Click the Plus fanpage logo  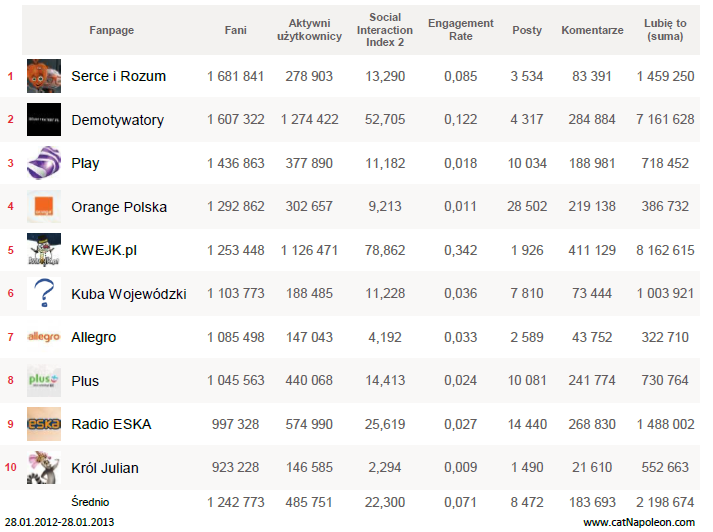click(x=44, y=381)
